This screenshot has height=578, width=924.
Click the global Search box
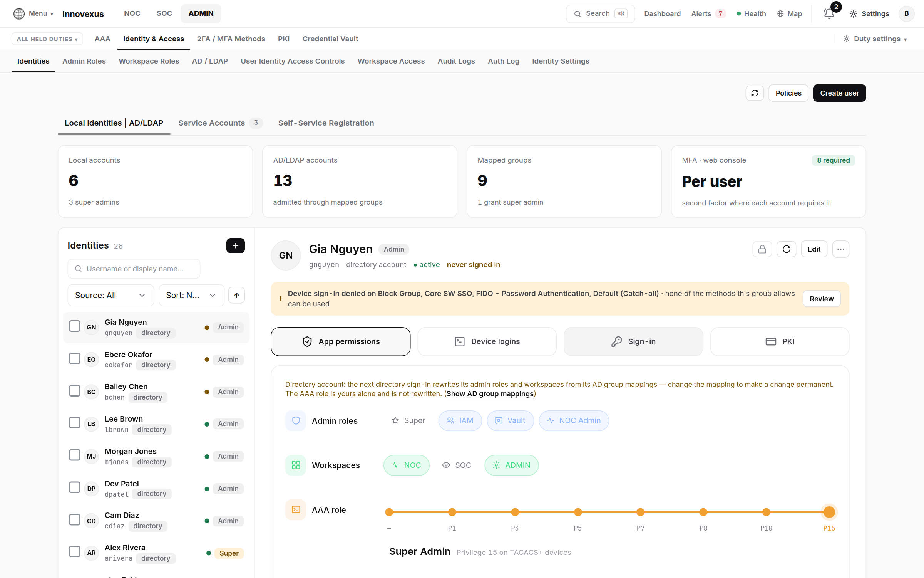600,14
